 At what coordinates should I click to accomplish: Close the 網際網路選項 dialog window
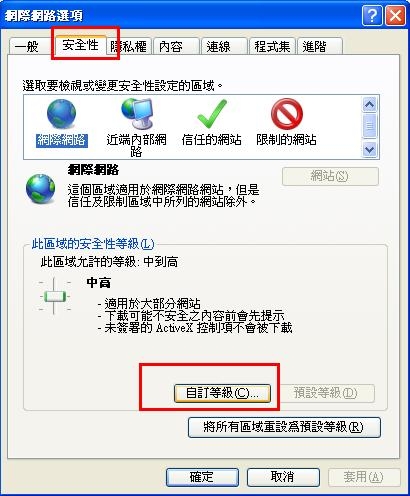pyautogui.click(x=395, y=15)
